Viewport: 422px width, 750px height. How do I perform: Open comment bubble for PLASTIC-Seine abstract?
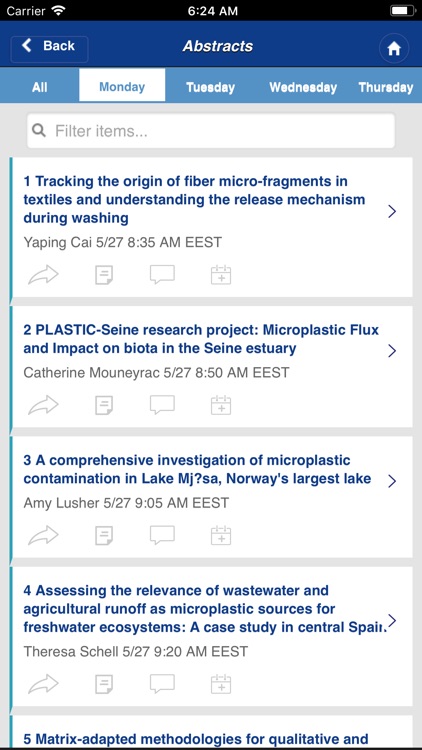pos(162,405)
